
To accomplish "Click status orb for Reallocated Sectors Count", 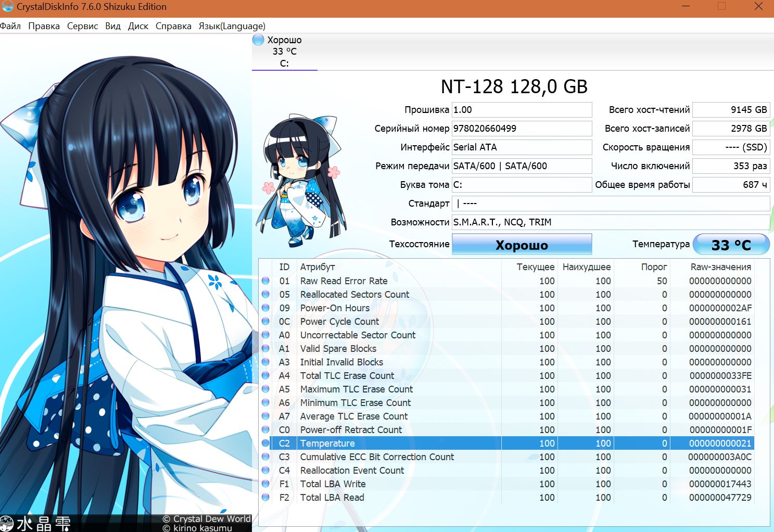I will tap(265, 295).
